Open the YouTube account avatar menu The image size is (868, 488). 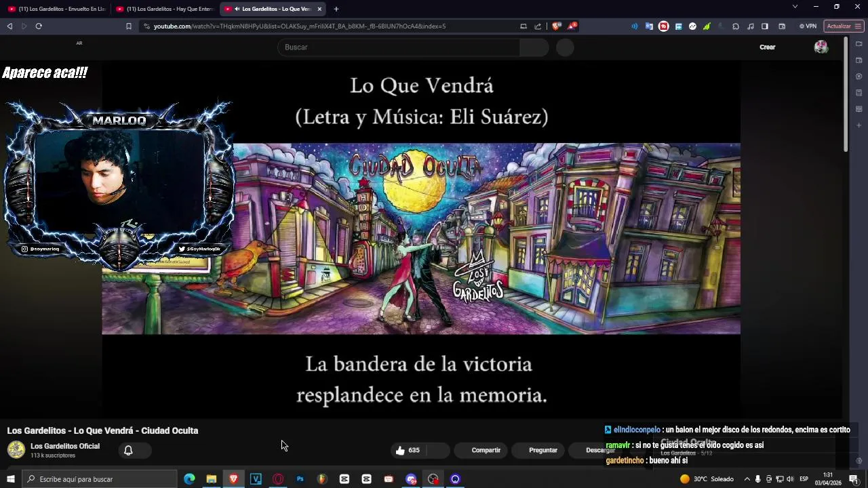[x=821, y=47]
